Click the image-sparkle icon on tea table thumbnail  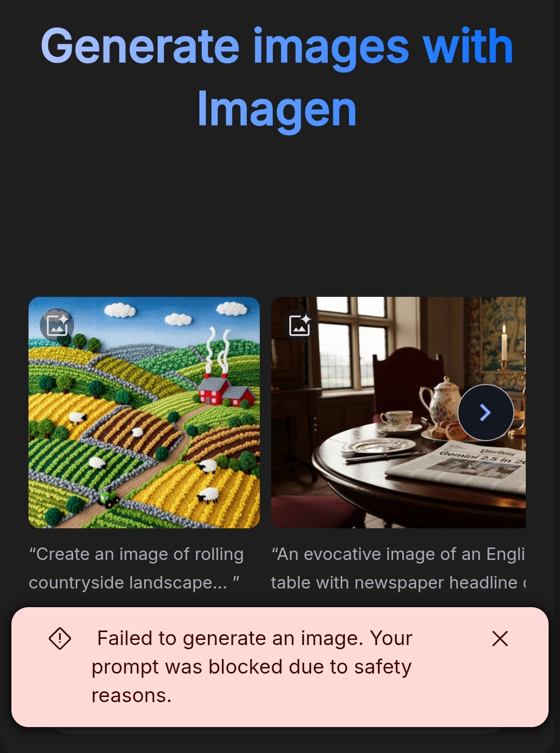[x=300, y=325]
